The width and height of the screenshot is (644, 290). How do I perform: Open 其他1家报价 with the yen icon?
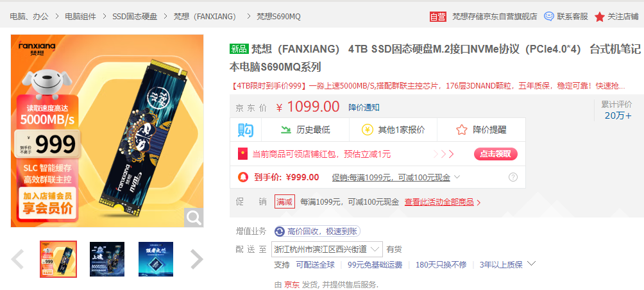coord(393,130)
